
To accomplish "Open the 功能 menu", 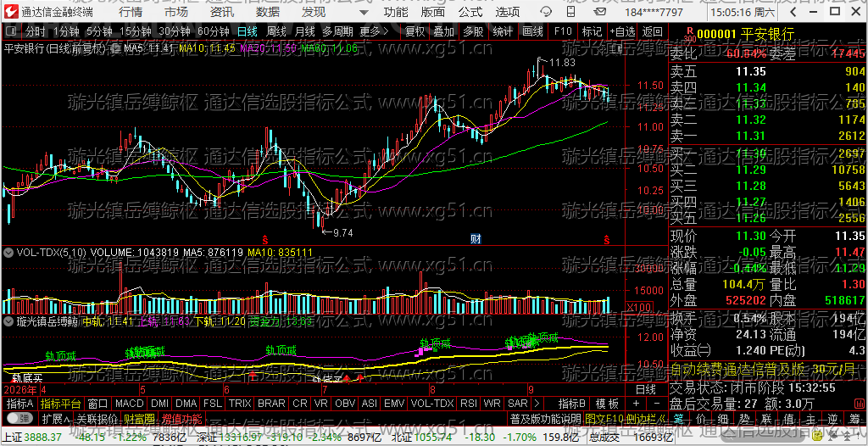I will coord(396,12).
